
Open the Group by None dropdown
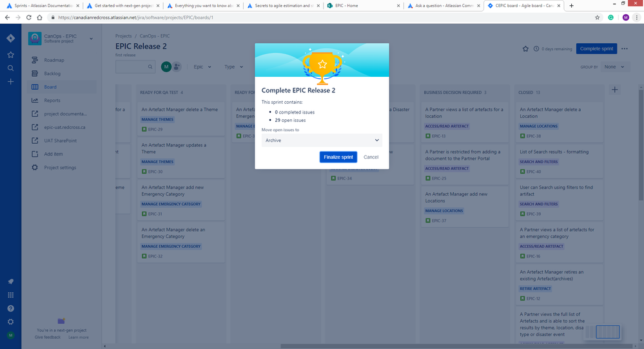tap(615, 66)
